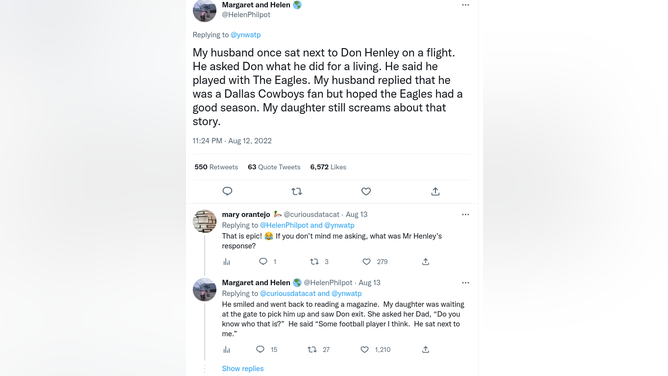The width and height of the screenshot is (668, 376).
Task: Open more options on the main tweet
Action: click(465, 5)
